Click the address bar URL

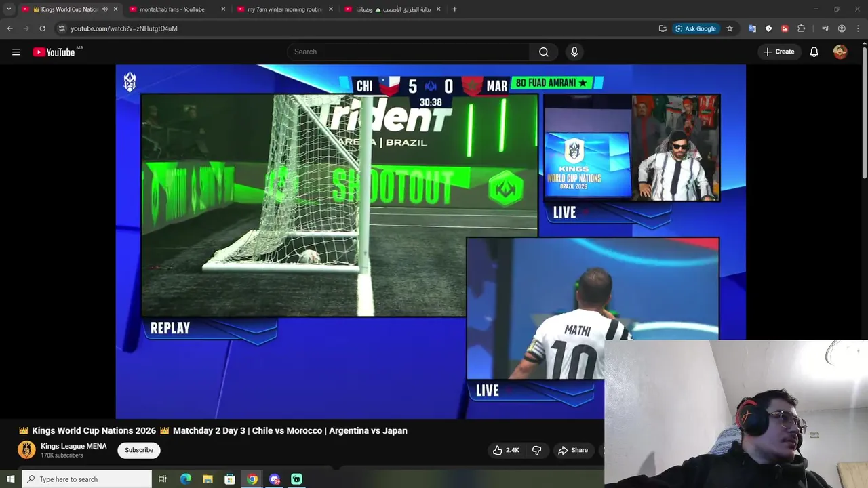tap(124, 28)
